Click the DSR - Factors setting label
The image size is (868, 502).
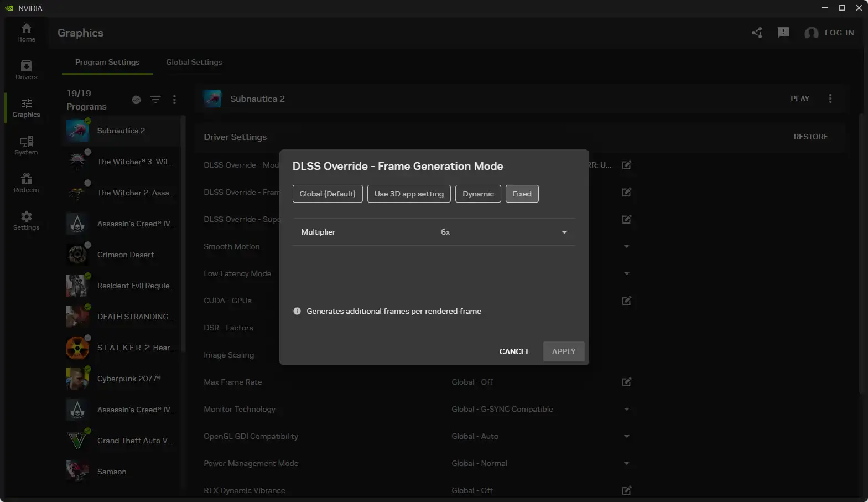coord(228,328)
